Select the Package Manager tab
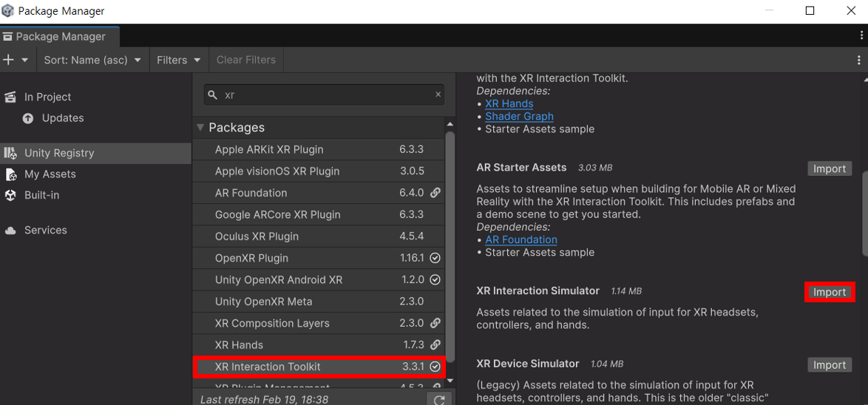 coord(60,36)
